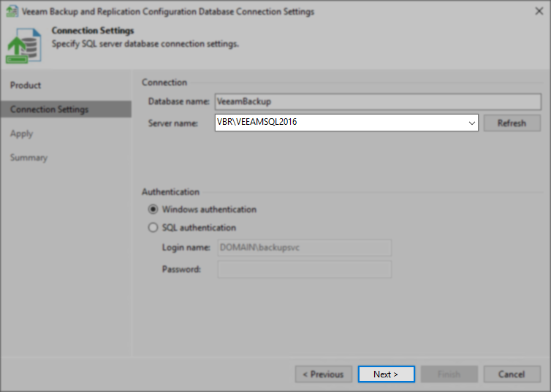Click the window title bar text
This screenshot has width=551, height=392.
(x=168, y=12)
